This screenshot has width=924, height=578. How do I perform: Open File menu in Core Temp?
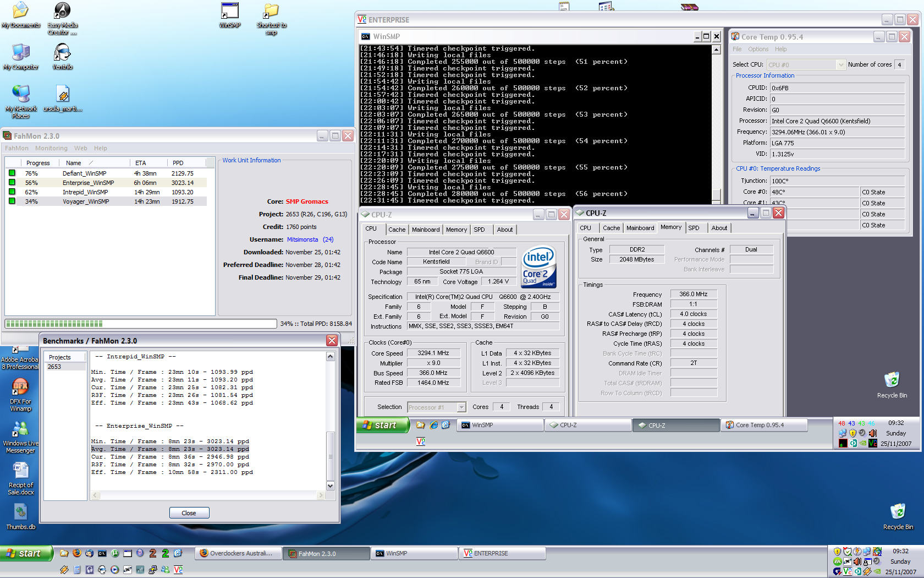coord(737,49)
